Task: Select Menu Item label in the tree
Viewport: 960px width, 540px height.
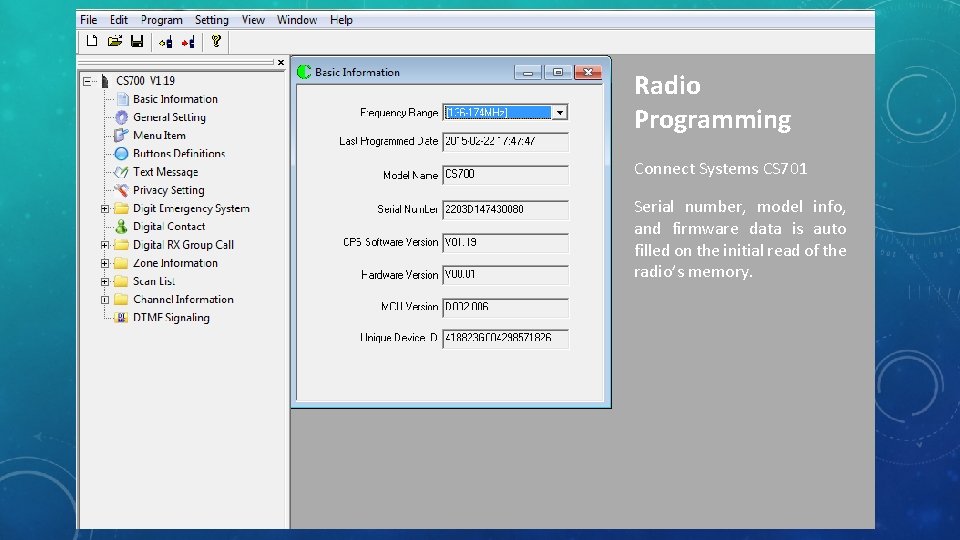Action: pos(159,135)
